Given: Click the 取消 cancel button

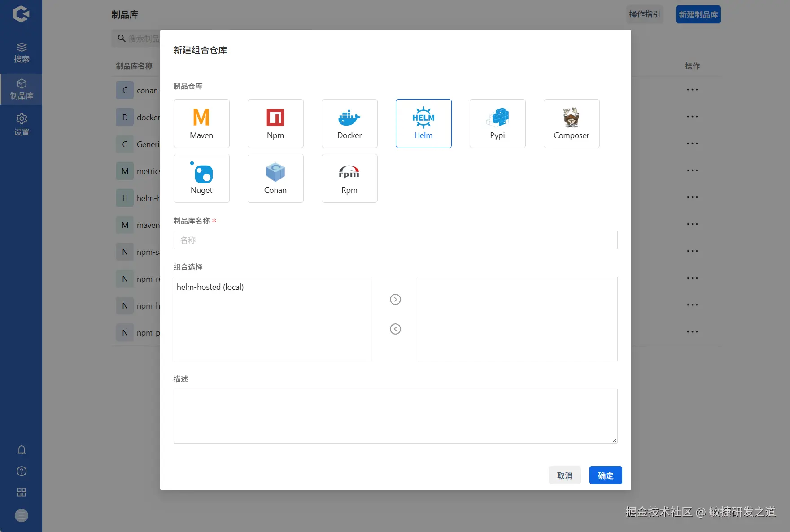Looking at the screenshot, I should point(565,475).
